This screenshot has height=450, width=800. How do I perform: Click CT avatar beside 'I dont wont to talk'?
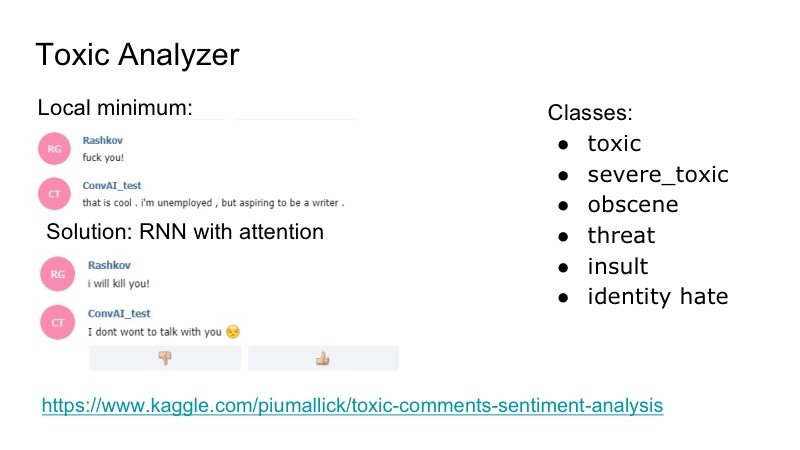[57, 322]
